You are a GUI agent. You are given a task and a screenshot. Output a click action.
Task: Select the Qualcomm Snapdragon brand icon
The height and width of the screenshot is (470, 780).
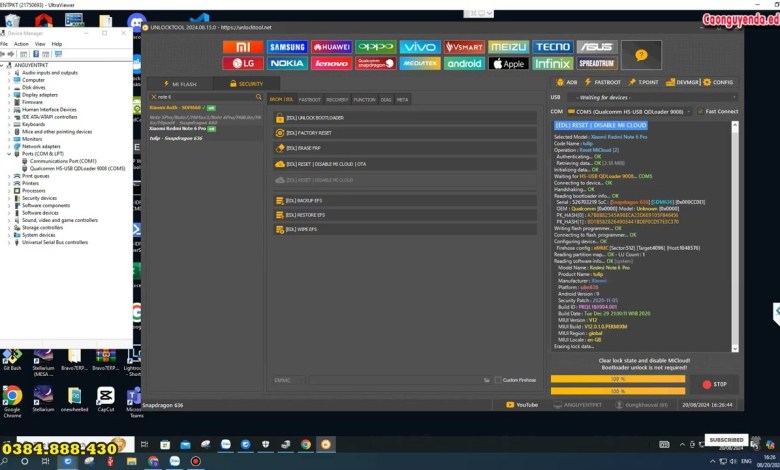376,63
